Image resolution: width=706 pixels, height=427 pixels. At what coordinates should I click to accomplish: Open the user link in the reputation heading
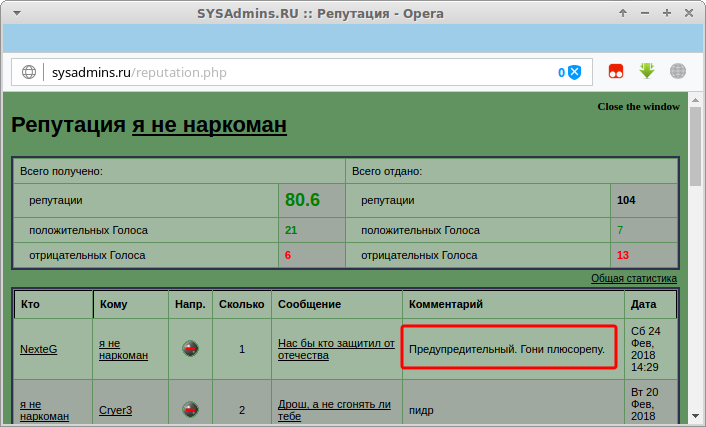coord(209,125)
